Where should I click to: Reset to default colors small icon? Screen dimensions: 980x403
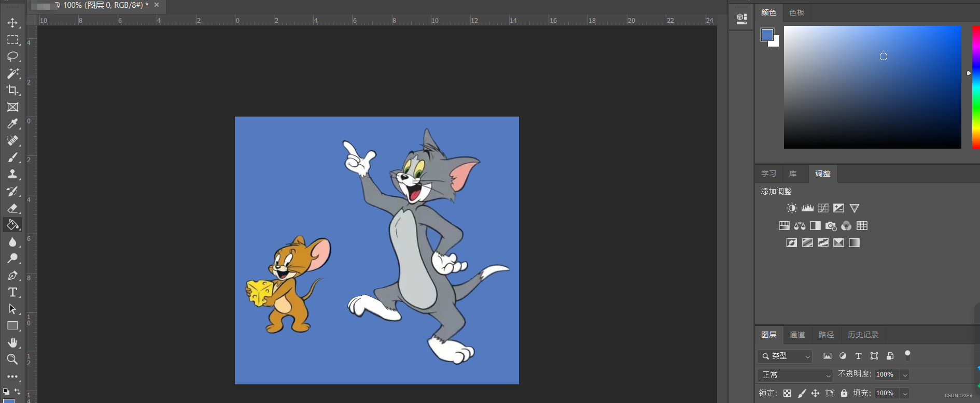pos(6,392)
